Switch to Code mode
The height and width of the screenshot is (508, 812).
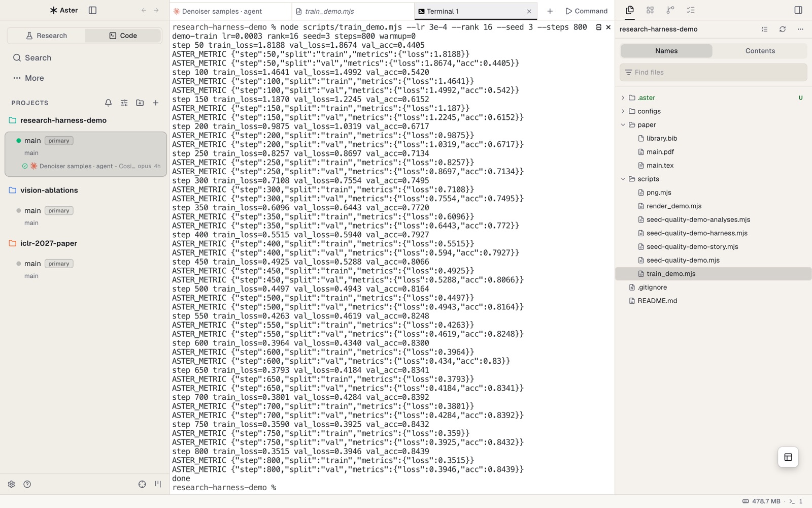[x=123, y=36]
